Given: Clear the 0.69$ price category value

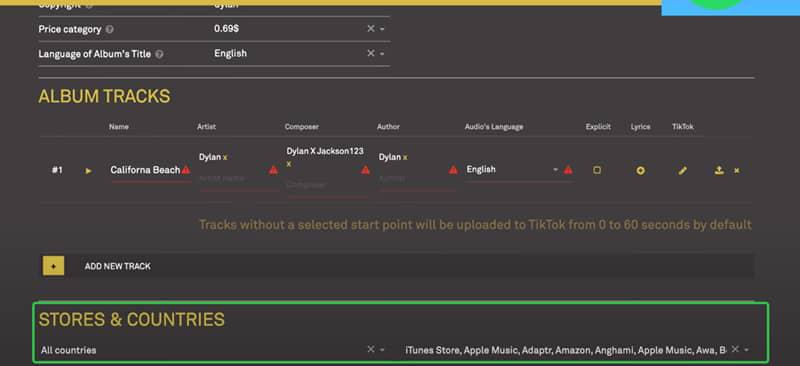Looking at the screenshot, I should (x=371, y=29).
